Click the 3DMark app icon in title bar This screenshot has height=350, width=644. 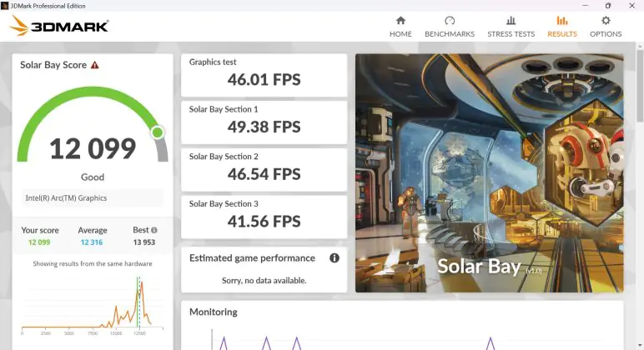4,6
